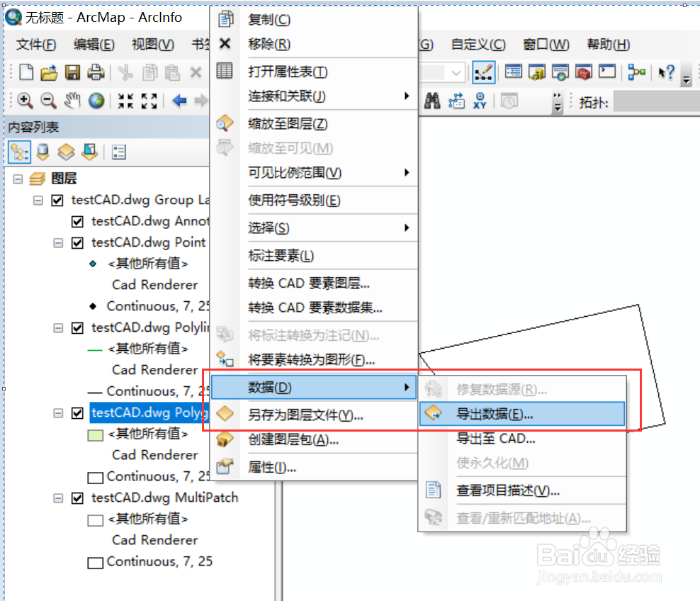Click the New document icon
The width and height of the screenshot is (700, 601).
[x=26, y=72]
